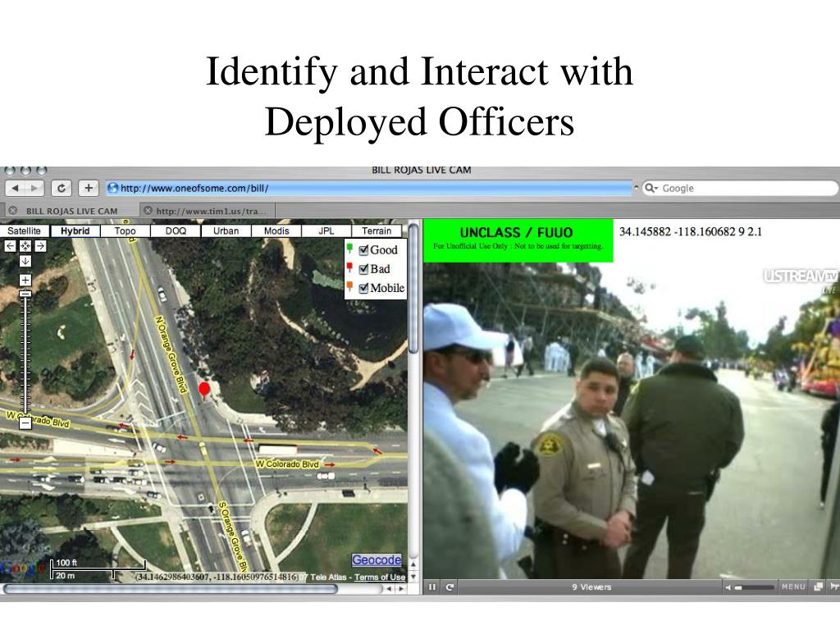Select DOQ map type

tap(176, 231)
